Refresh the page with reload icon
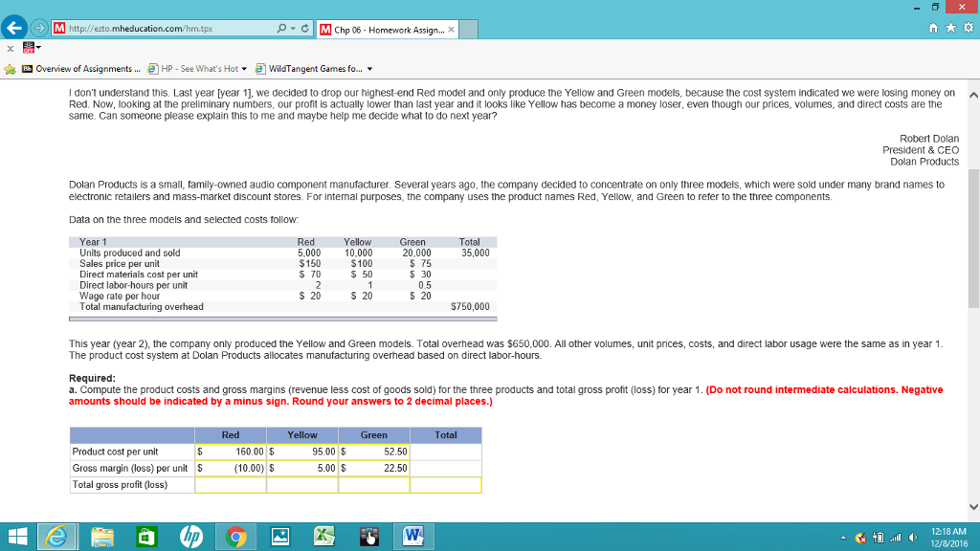Image resolution: width=980 pixels, height=551 pixels. pos(305,28)
